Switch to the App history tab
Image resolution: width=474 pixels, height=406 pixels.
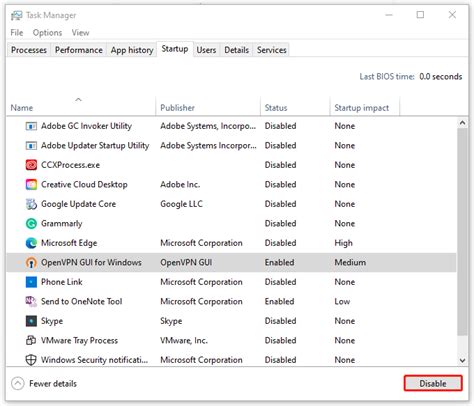tap(132, 50)
